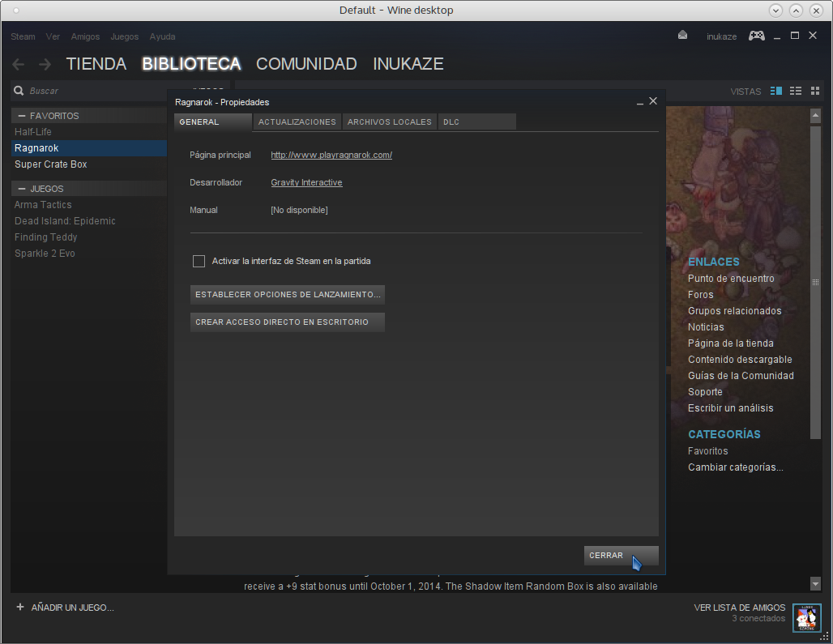Switch to grid view icon
Image resolution: width=833 pixels, height=644 pixels.
coord(815,91)
